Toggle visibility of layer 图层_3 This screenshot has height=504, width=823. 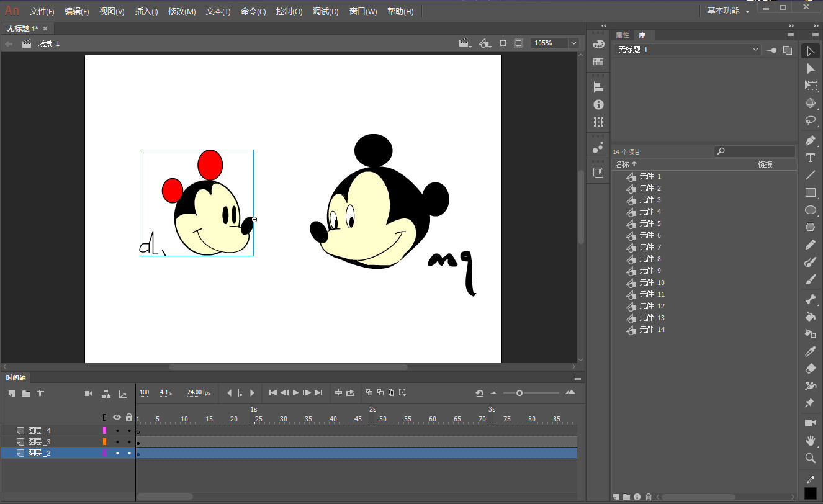click(117, 442)
